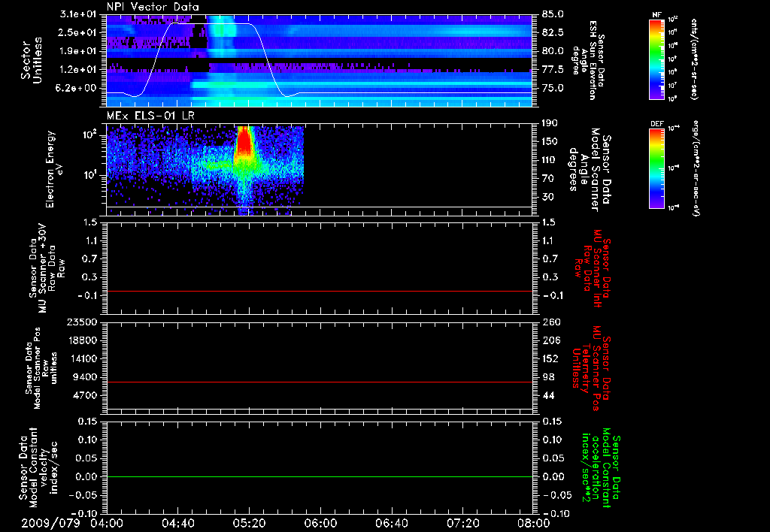This screenshot has width=770, height=532.
Task: Click the "152" telemetry tick label
Action: pyautogui.click(x=550, y=358)
